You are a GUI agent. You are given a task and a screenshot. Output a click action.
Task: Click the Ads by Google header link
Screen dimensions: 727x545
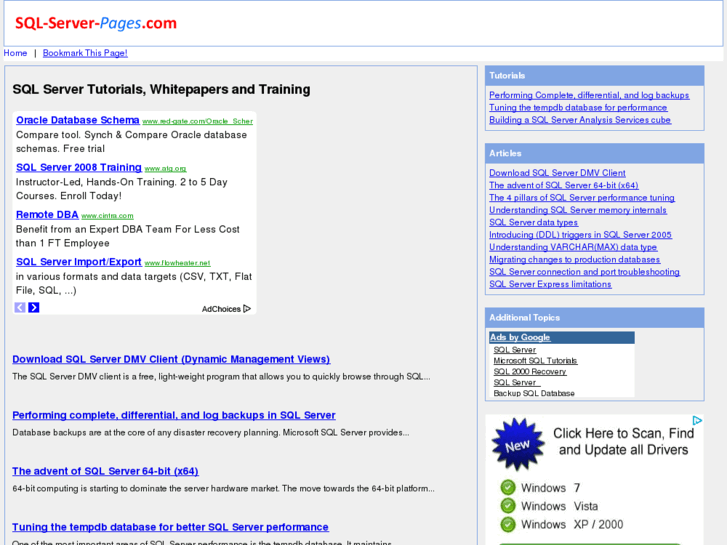point(520,337)
